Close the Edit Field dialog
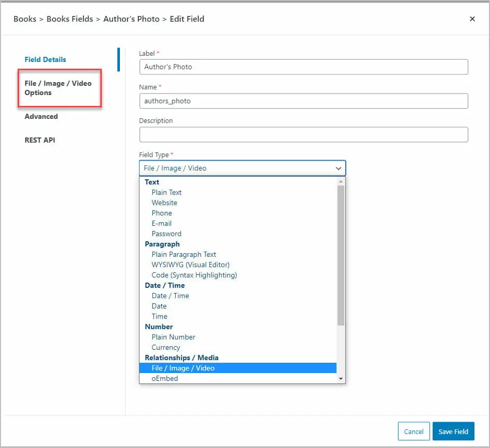Viewport: 490px width, 448px height. 472,19
